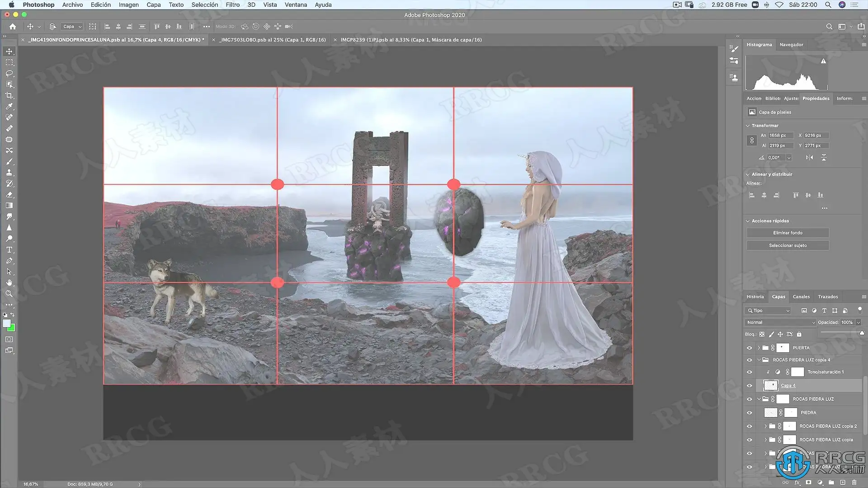Select the Eraser tool
The image size is (868, 488).
point(9,195)
